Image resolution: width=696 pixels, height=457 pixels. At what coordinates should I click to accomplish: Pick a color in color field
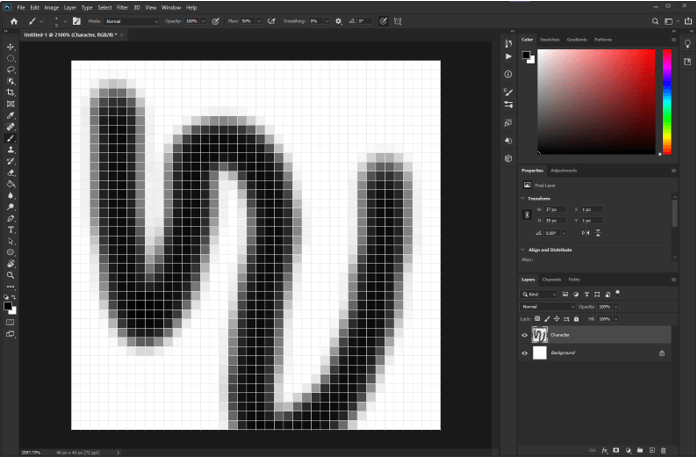pyautogui.click(x=596, y=102)
